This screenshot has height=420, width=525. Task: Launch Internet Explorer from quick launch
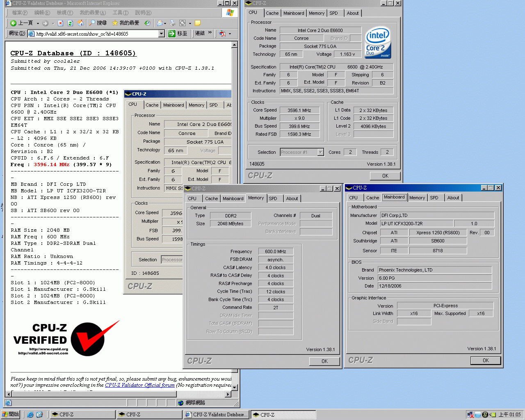[x=30, y=415]
